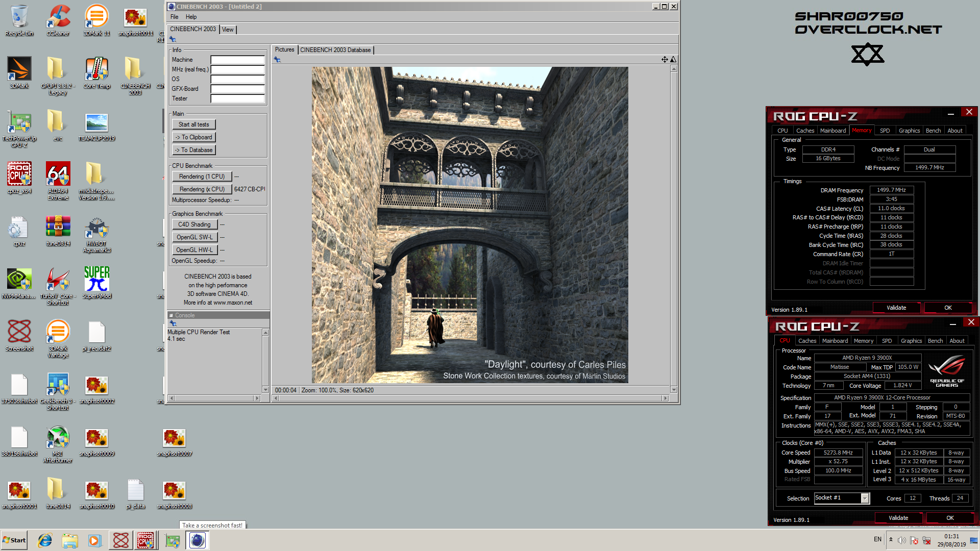
Task: Launch Core Temp desktop icon
Action: [x=96, y=72]
